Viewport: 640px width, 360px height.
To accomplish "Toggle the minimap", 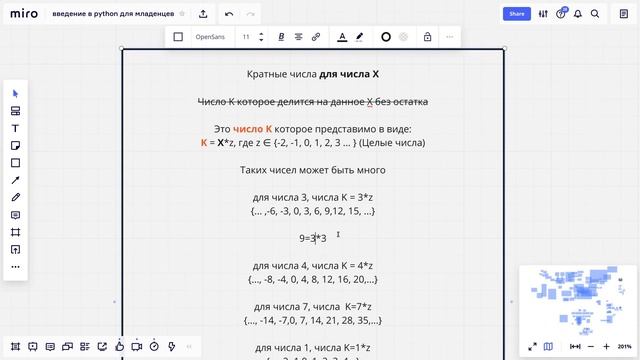I will (x=548, y=347).
